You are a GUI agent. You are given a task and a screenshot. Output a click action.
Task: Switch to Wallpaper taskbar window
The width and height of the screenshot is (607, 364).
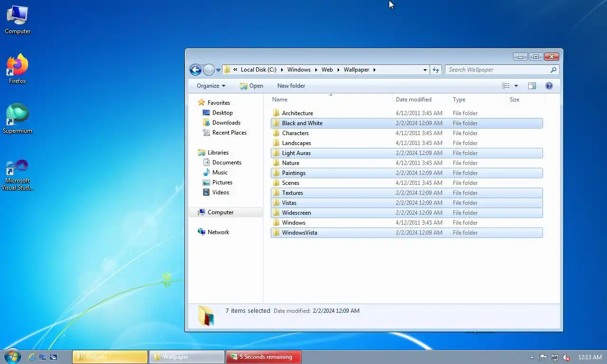[187, 357]
